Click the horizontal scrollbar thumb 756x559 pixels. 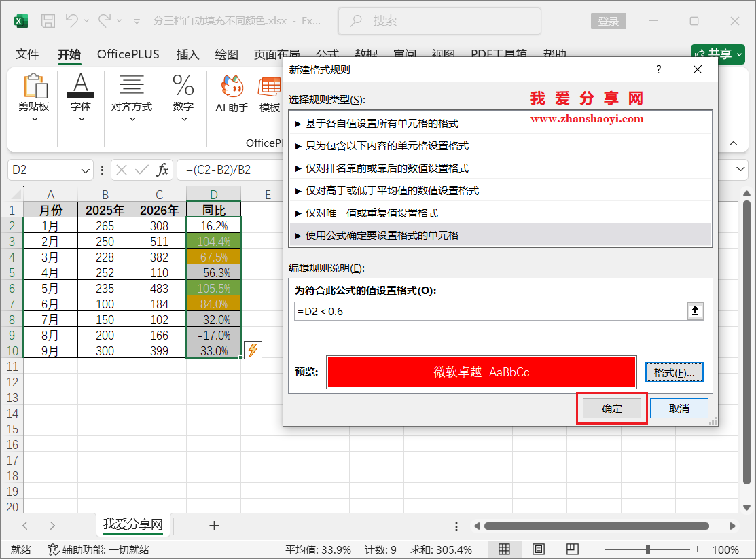point(596,526)
